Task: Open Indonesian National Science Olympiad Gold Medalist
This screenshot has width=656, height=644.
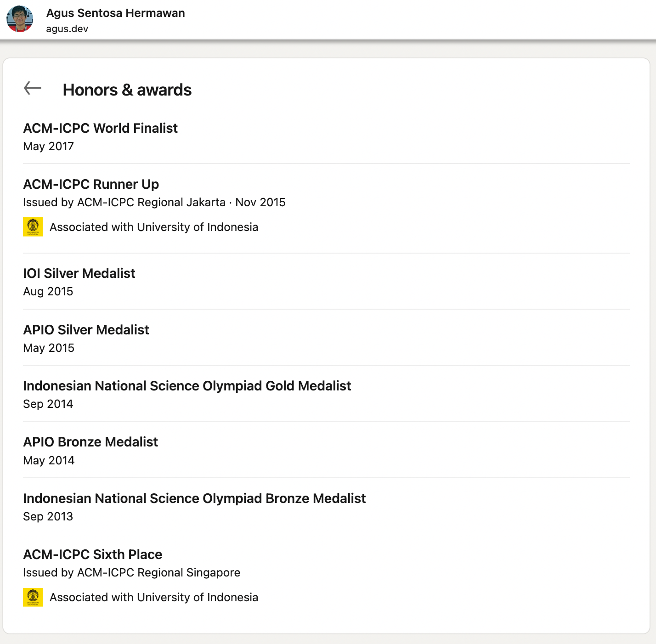Action: 187,386
